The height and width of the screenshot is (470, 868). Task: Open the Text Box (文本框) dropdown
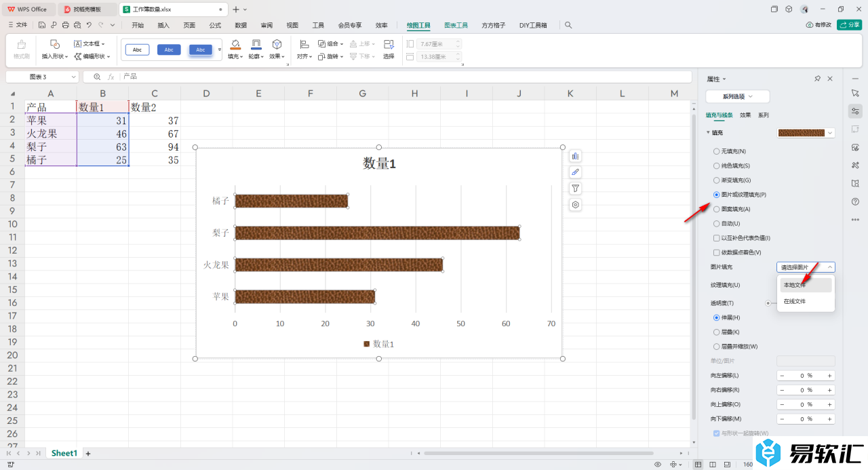[x=90, y=43]
